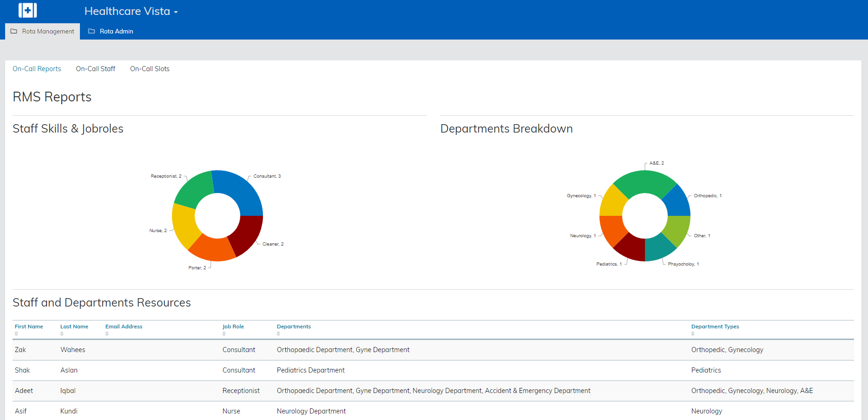Select the dark red Cleaner chart slice

[247, 235]
